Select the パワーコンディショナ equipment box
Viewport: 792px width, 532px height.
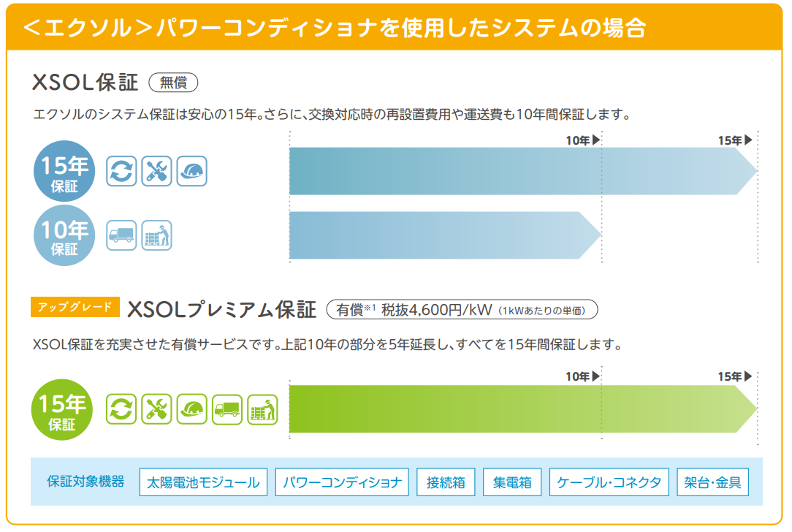342,482
